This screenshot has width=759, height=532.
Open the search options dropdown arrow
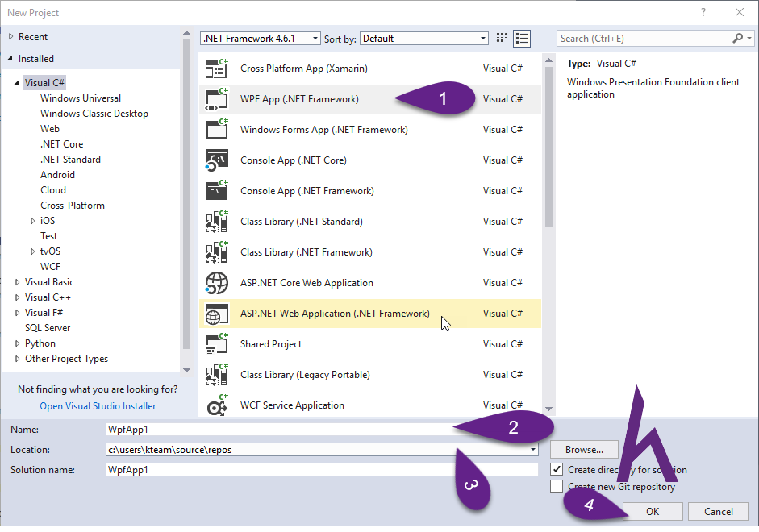(x=749, y=38)
